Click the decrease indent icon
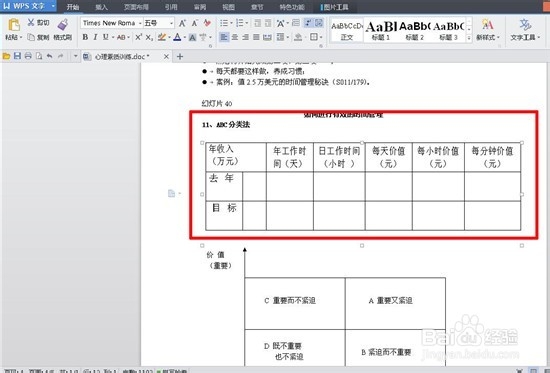 coord(257,23)
